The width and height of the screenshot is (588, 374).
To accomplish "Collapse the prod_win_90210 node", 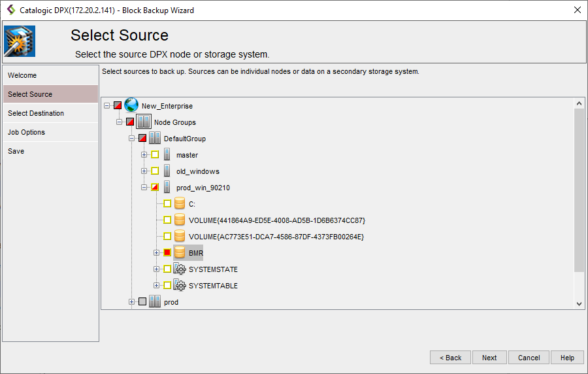I will point(144,188).
